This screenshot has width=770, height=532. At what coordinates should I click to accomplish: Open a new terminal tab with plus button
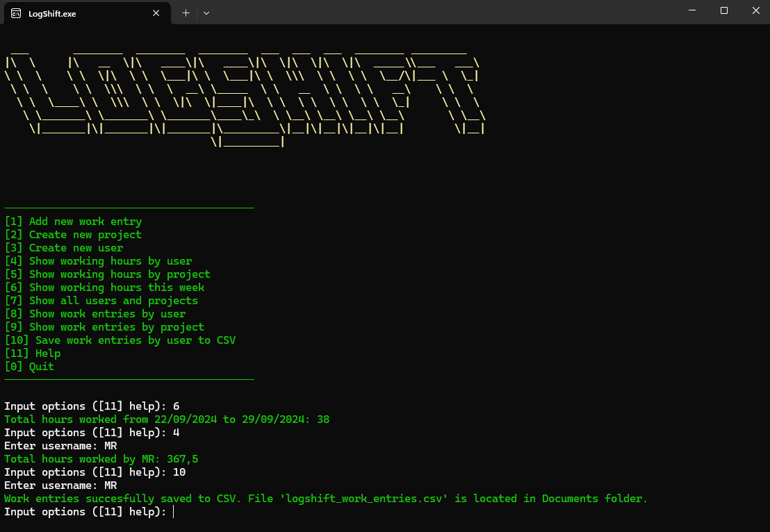pos(186,13)
